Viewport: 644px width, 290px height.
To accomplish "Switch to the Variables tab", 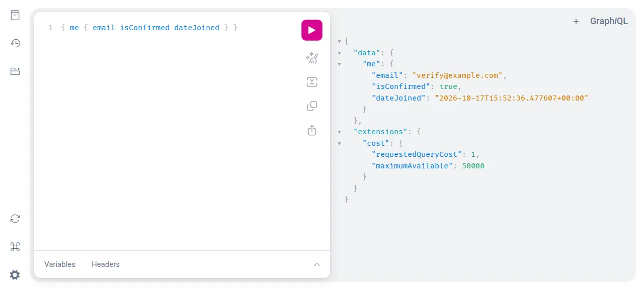I will 60,264.
